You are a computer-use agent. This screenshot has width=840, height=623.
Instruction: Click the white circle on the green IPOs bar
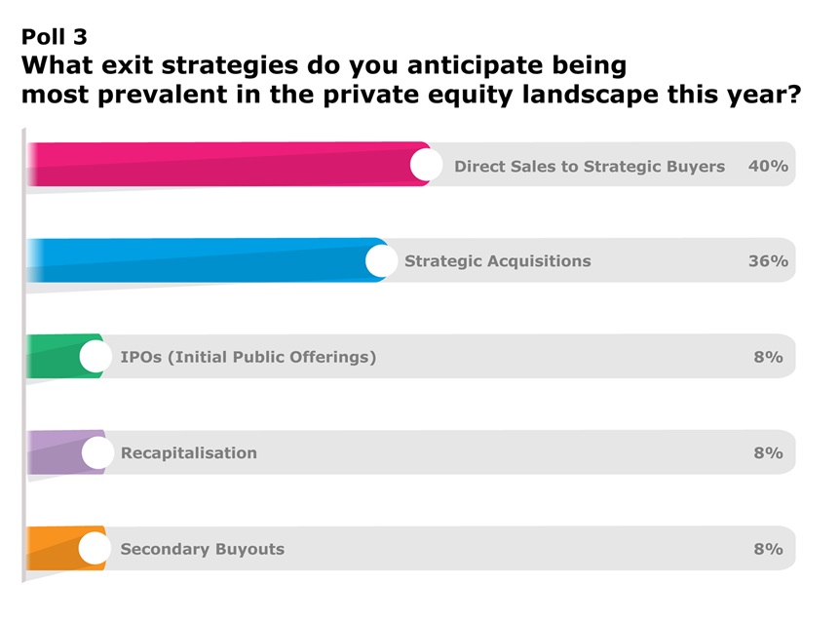coord(95,357)
